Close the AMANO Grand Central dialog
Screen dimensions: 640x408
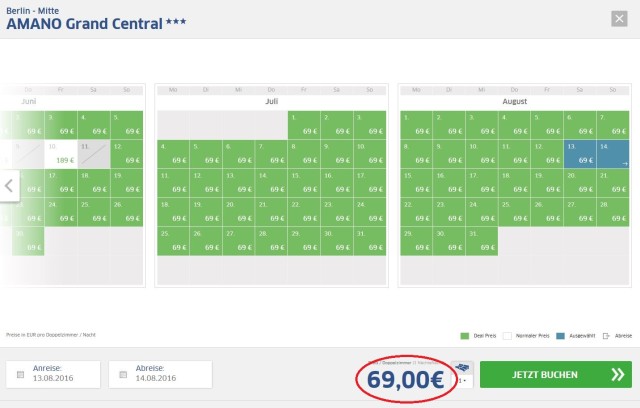pyautogui.click(x=619, y=19)
